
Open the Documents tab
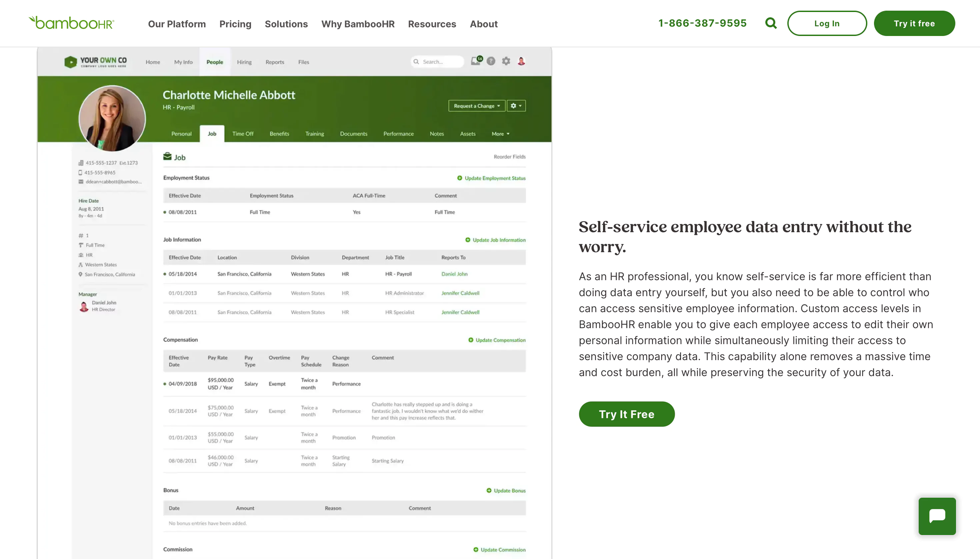(x=353, y=134)
